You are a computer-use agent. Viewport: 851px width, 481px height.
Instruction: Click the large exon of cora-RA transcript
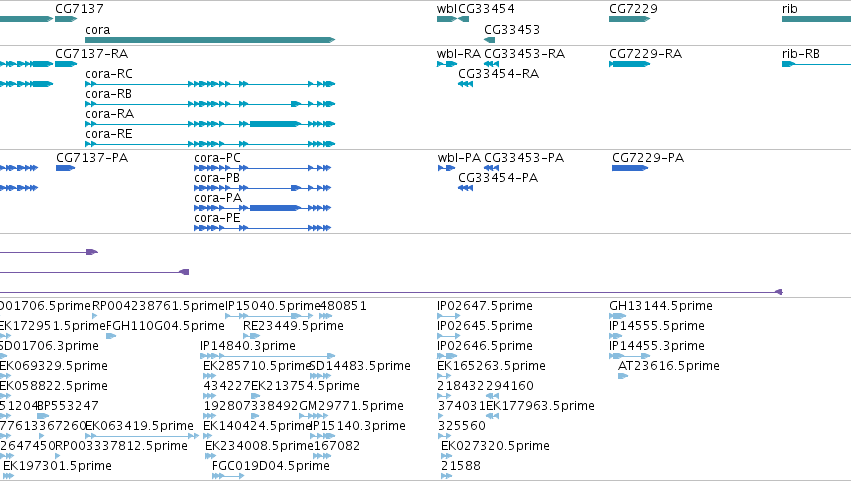(x=275, y=124)
